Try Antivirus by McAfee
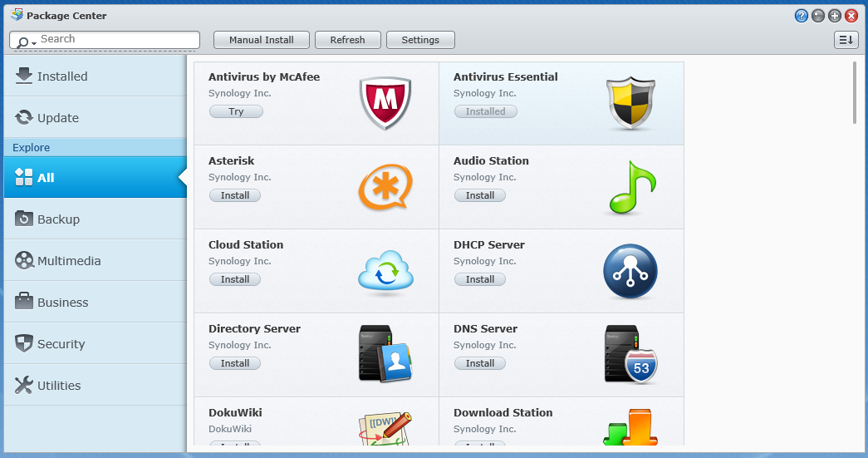 236,111
